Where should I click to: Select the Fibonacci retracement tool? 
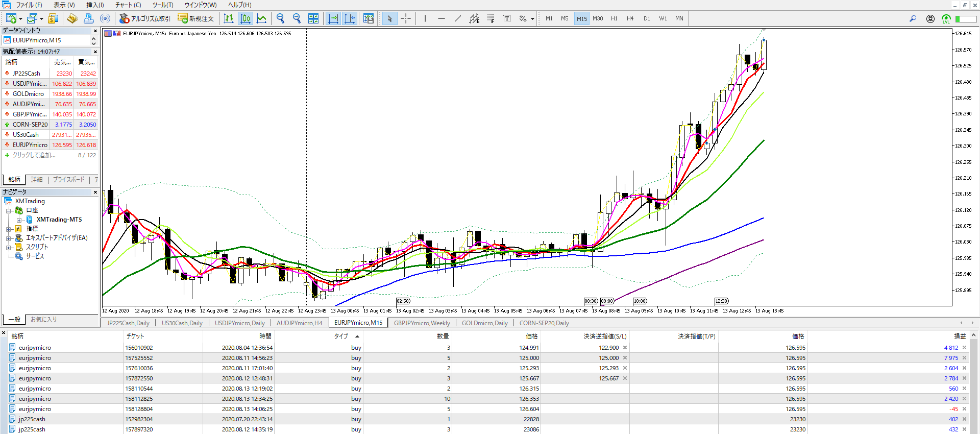tap(491, 18)
